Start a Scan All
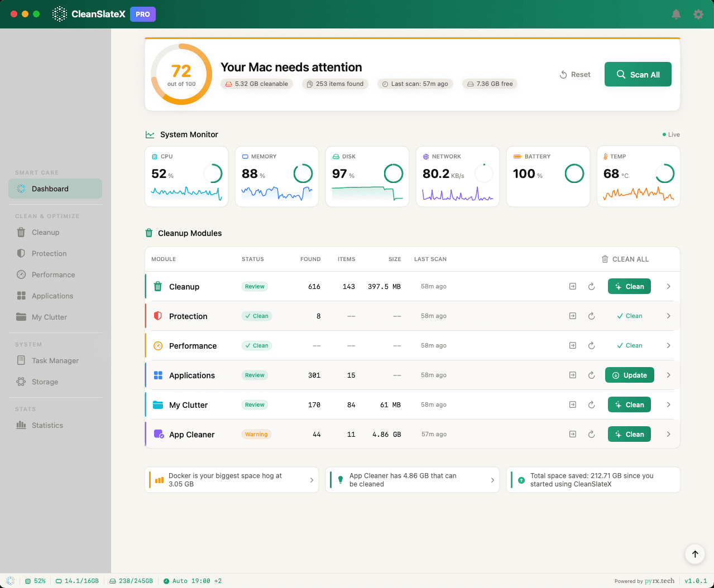Image resolution: width=714 pixels, height=588 pixels. coord(638,75)
